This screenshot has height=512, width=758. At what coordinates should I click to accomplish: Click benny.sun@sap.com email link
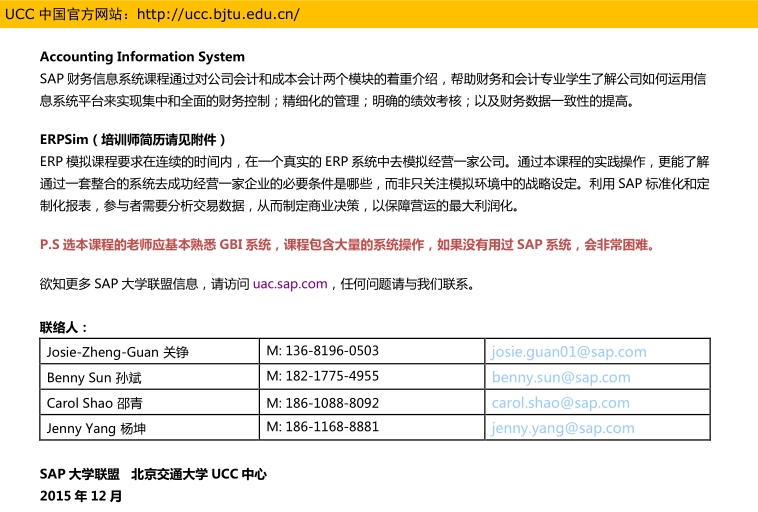point(561,378)
